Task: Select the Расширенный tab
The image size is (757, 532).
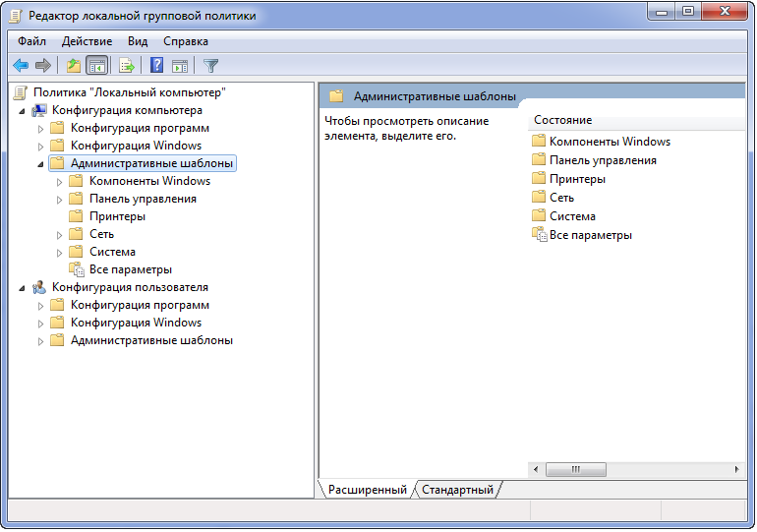Action: [x=367, y=490]
